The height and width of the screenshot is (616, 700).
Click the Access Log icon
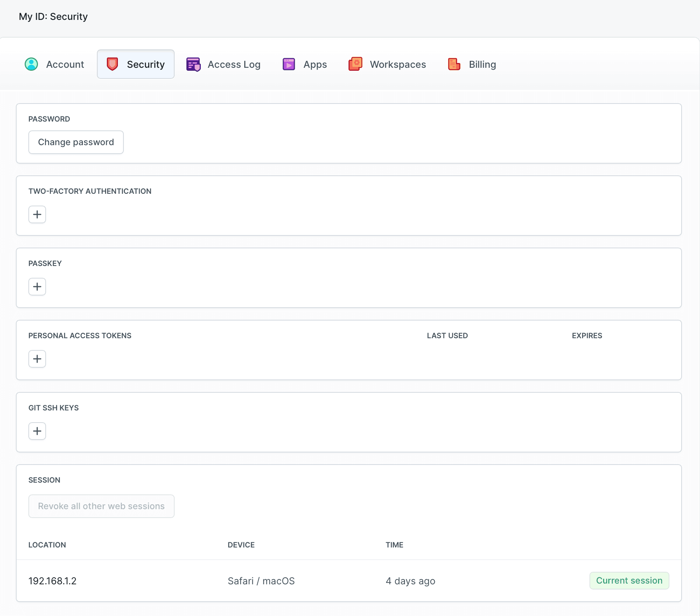(x=193, y=64)
